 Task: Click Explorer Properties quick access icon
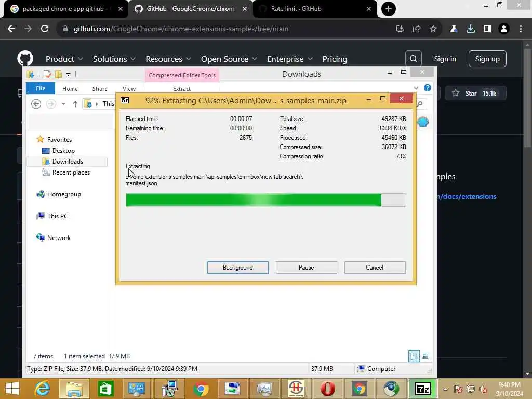tap(47, 74)
